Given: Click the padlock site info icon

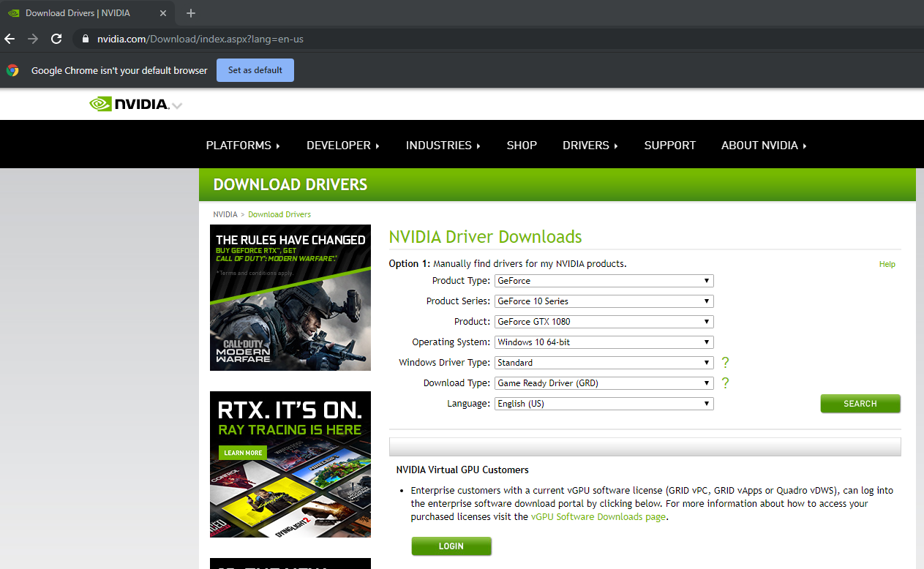Looking at the screenshot, I should (86, 39).
